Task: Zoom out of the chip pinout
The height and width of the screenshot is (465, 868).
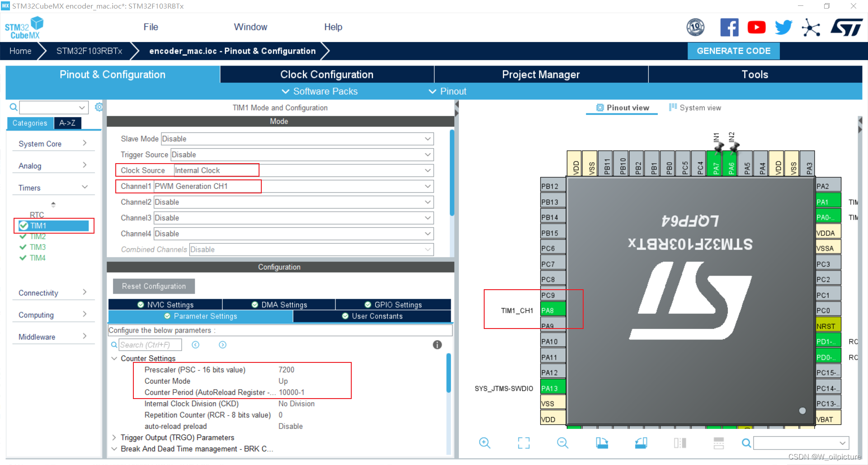Action: pos(562,443)
